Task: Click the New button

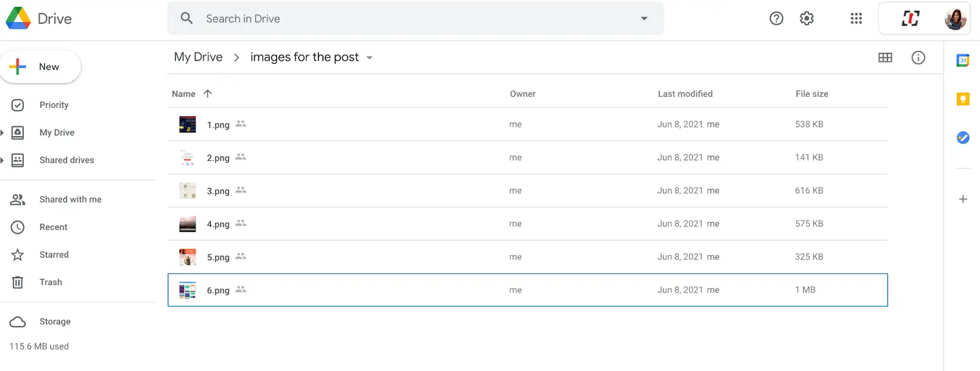Action: pos(40,67)
